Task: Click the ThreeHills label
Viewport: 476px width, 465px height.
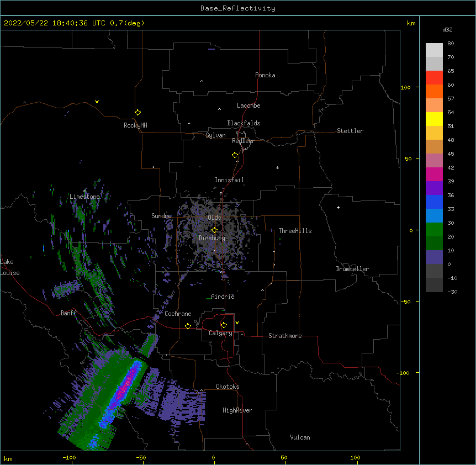Action: (x=295, y=231)
